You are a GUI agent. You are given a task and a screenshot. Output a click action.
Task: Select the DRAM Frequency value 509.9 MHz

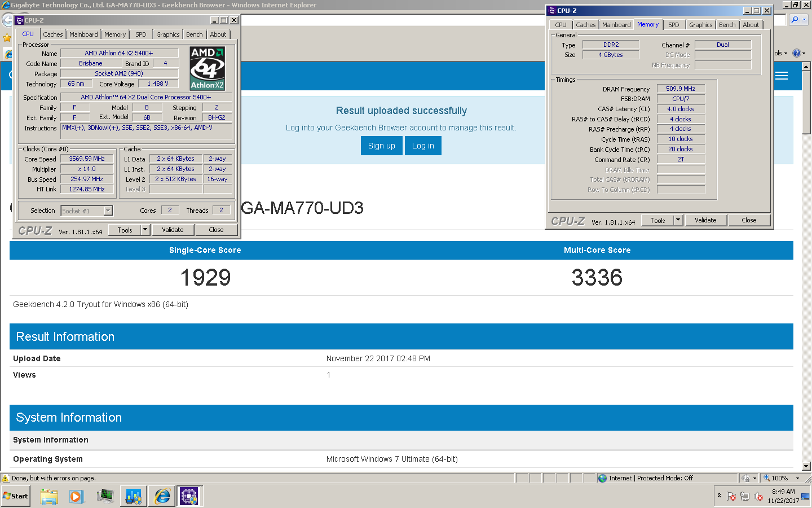pos(681,89)
